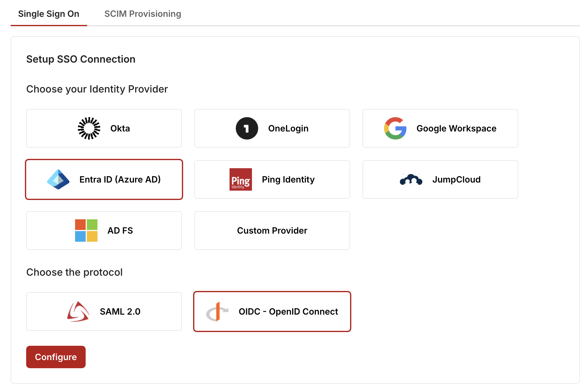This screenshot has height=390, width=588.
Task: Click the red Ping Identity logo
Action: point(241,179)
